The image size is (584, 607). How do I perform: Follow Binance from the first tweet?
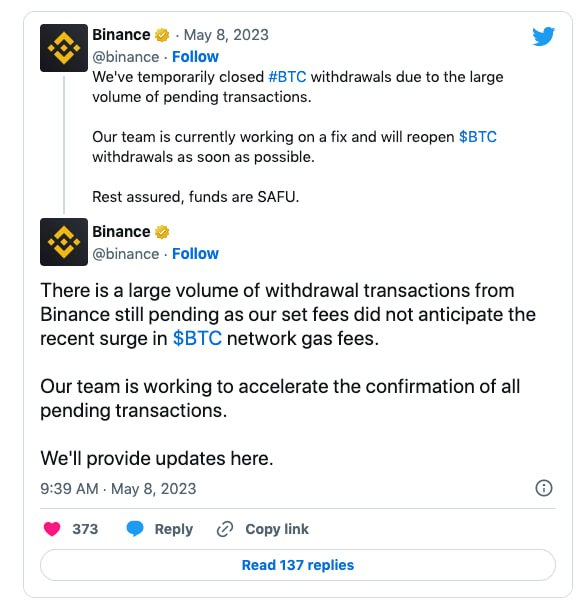[x=195, y=57]
